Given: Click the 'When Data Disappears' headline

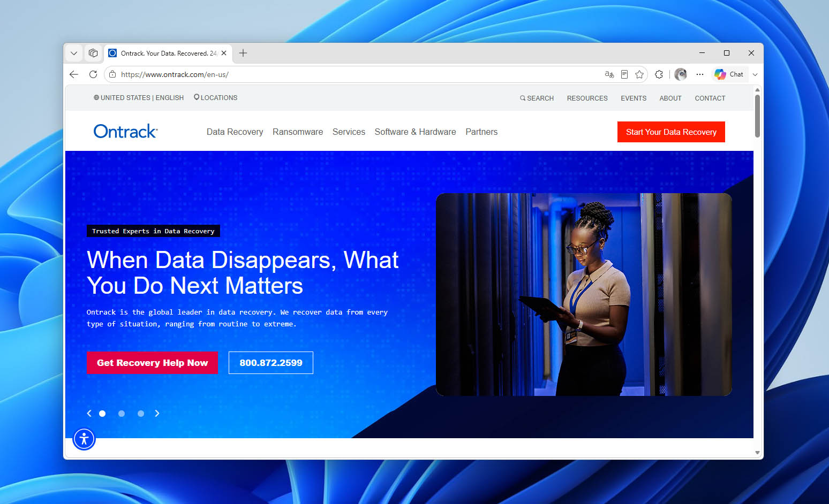Looking at the screenshot, I should [x=243, y=273].
